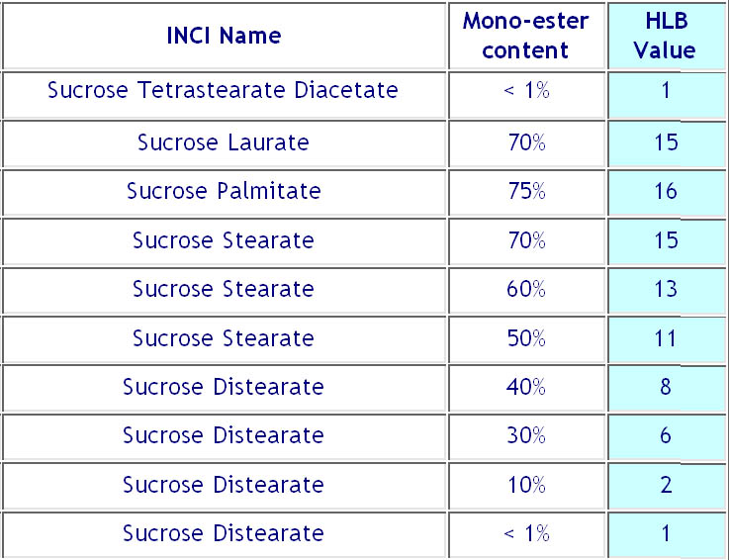Click the 50% mono-ester content cell
The width and height of the screenshot is (729, 560).
[525, 338]
